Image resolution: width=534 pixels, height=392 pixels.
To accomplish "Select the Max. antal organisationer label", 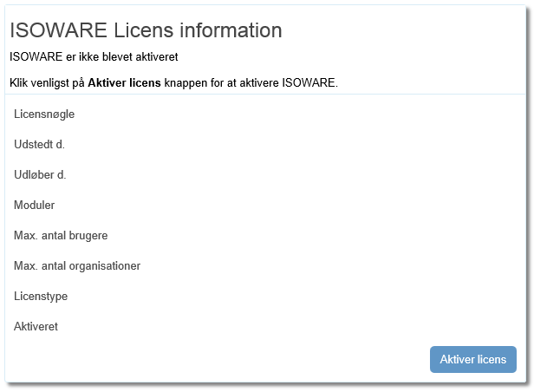I will 77,265.
